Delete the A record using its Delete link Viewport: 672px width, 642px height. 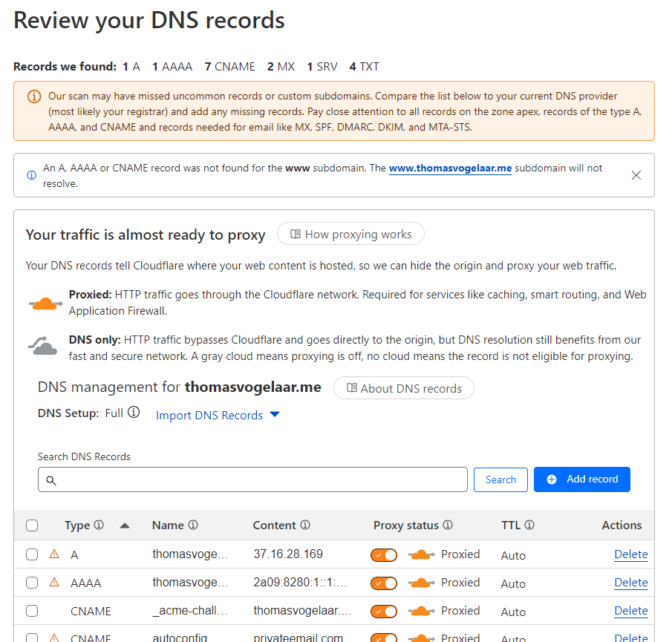pyautogui.click(x=630, y=554)
